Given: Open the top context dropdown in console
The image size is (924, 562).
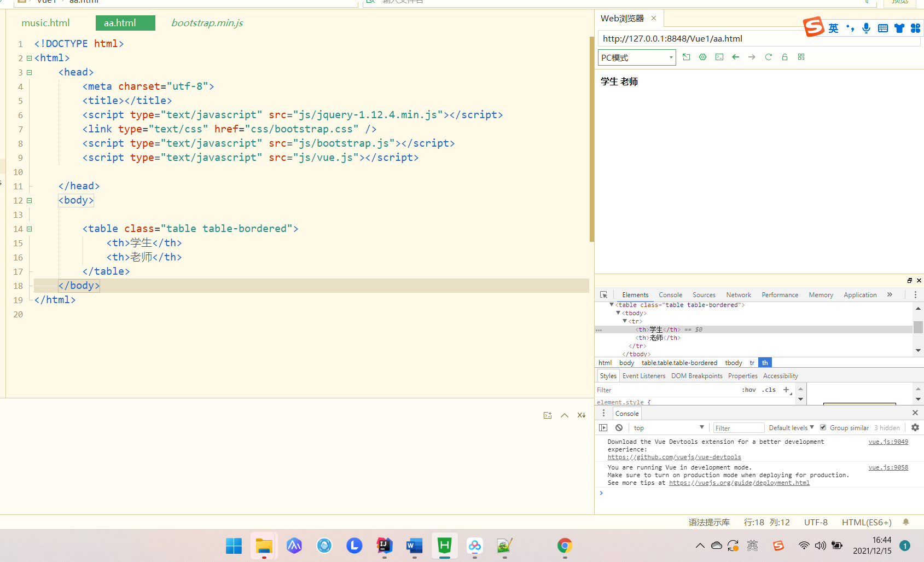Looking at the screenshot, I should pos(669,428).
